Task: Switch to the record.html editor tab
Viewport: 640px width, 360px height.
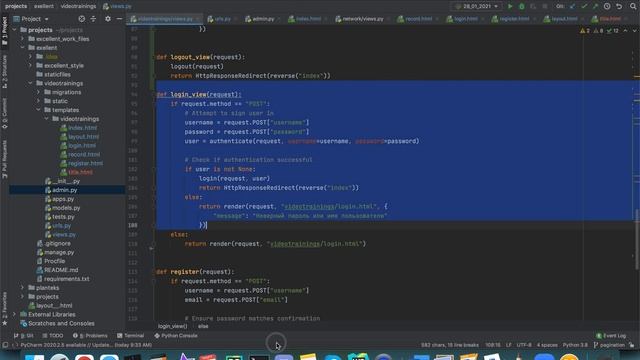Action: (x=416, y=19)
